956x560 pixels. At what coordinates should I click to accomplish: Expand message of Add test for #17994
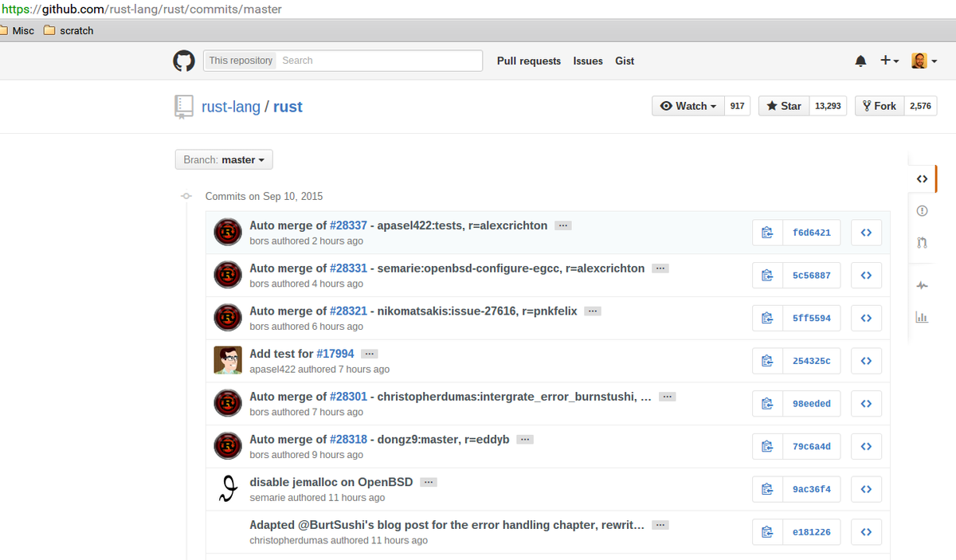point(369,354)
